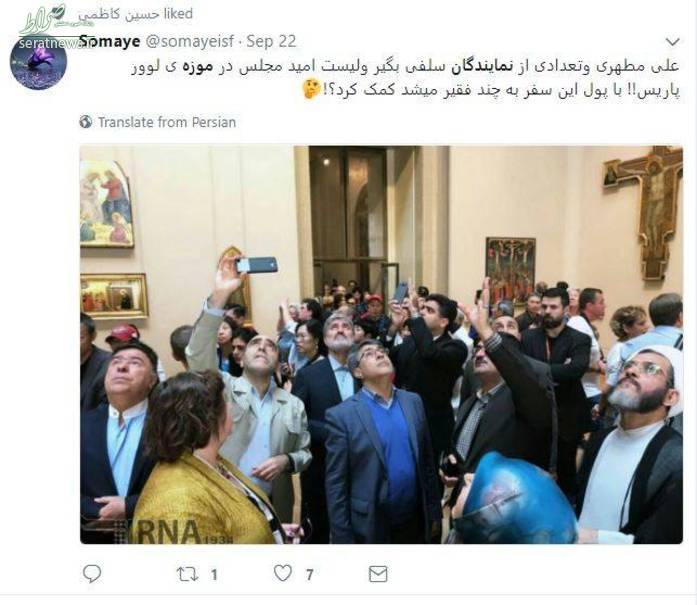697x605 pixels.
Task: Click the حسین کاظمی liked name
Action: pos(118,14)
